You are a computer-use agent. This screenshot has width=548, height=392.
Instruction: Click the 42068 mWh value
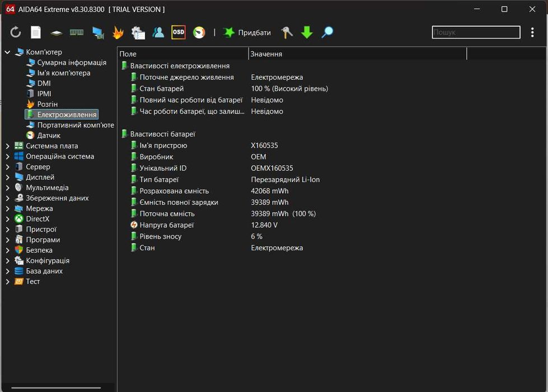[269, 191]
